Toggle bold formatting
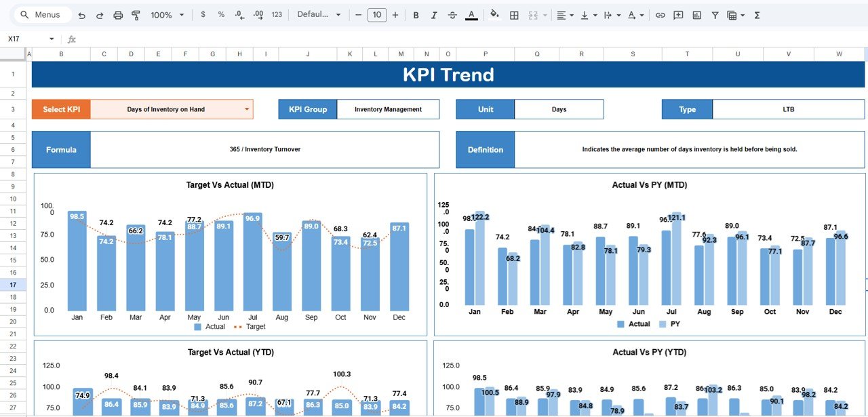 (x=416, y=14)
